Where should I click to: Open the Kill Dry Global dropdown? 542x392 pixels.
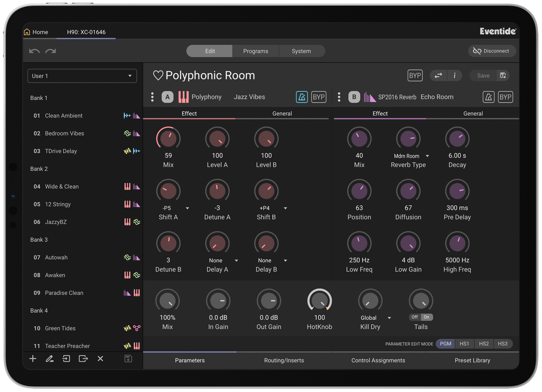[389, 318]
